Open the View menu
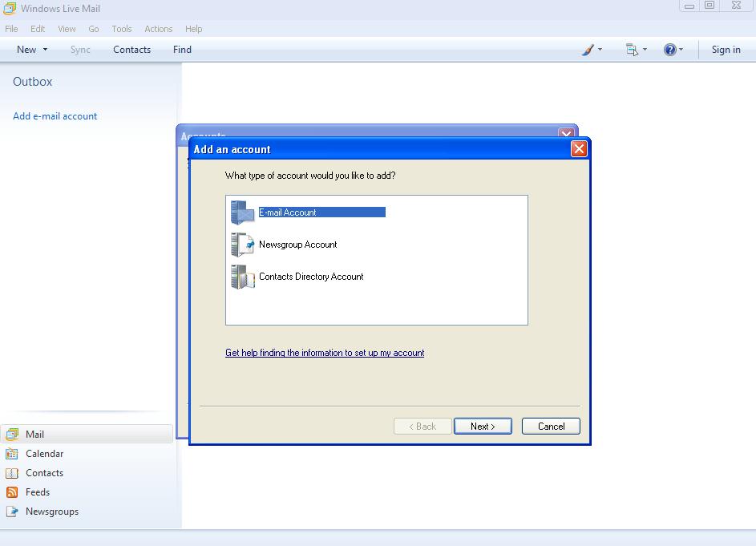 [x=67, y=29]
